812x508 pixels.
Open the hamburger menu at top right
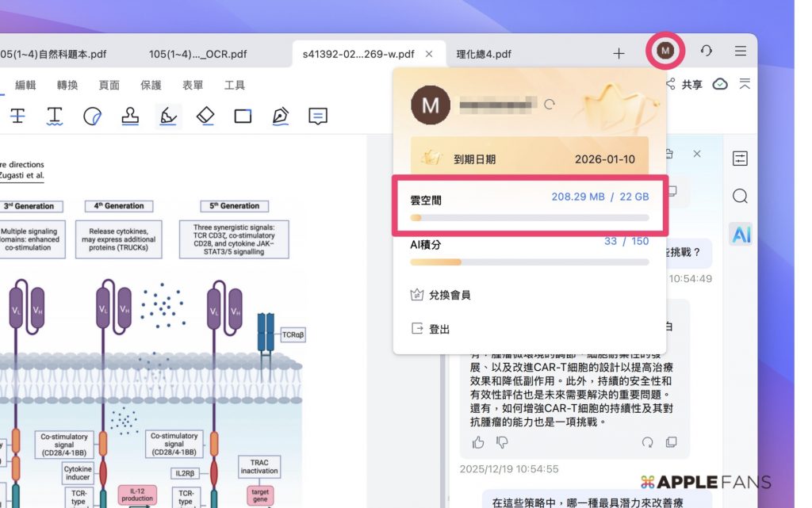tap(740, 51)
